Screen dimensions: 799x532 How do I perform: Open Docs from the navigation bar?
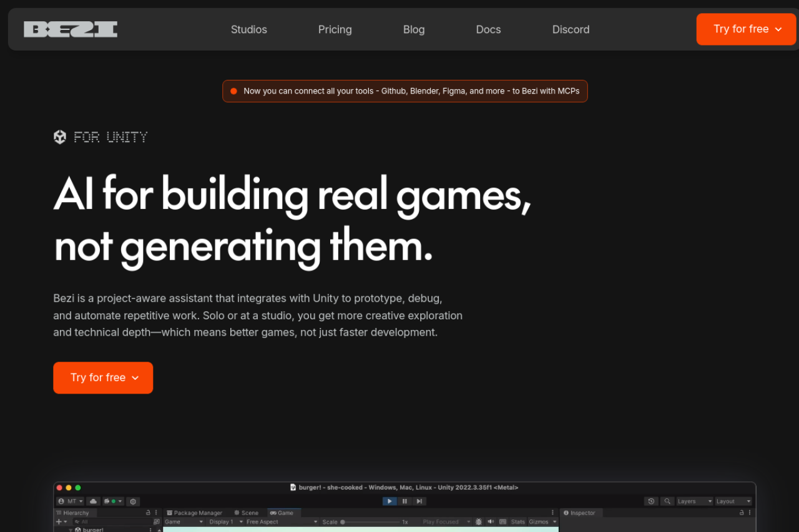(x=488, y=29)
